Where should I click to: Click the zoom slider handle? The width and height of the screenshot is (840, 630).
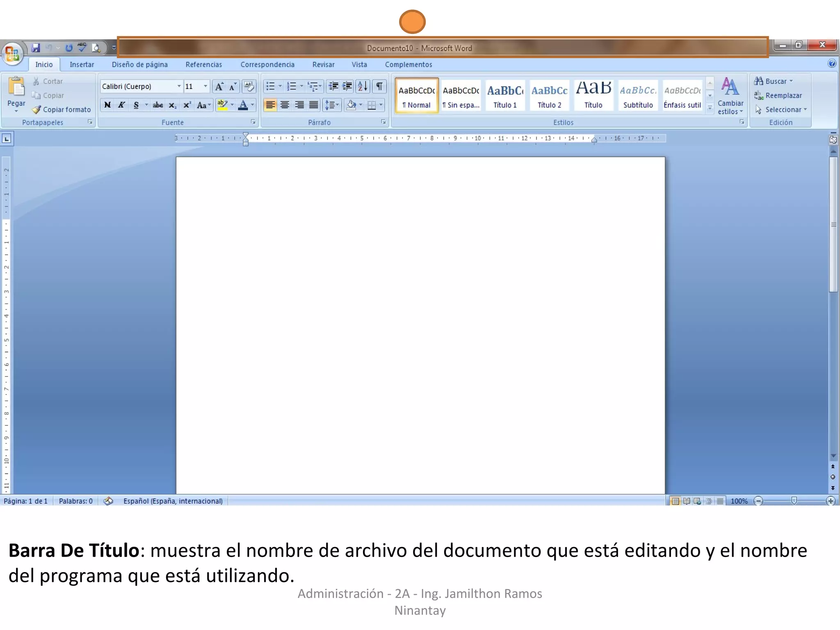(794, 501)
